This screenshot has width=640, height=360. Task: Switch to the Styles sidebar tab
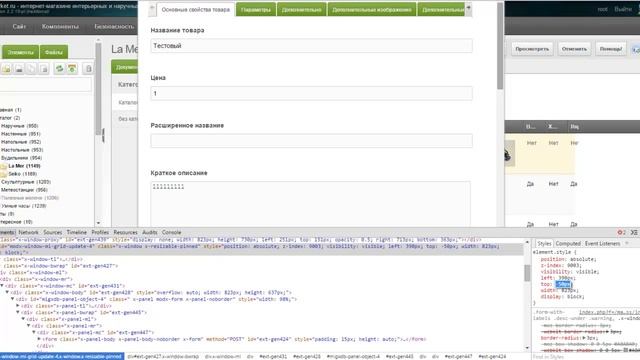544,244
